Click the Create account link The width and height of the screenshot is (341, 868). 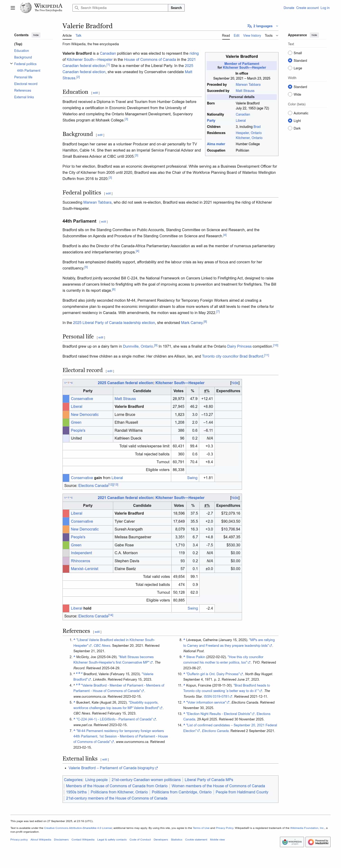click(307, 8)
